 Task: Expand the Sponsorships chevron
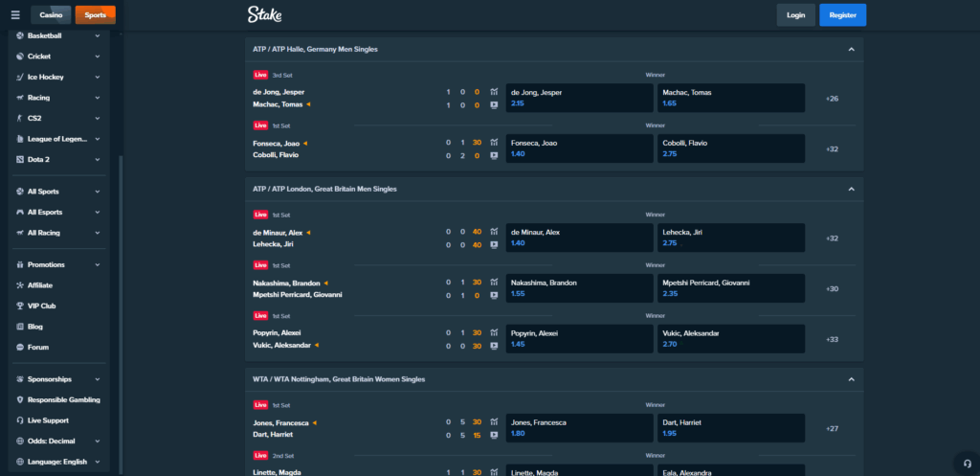point(98,379)
